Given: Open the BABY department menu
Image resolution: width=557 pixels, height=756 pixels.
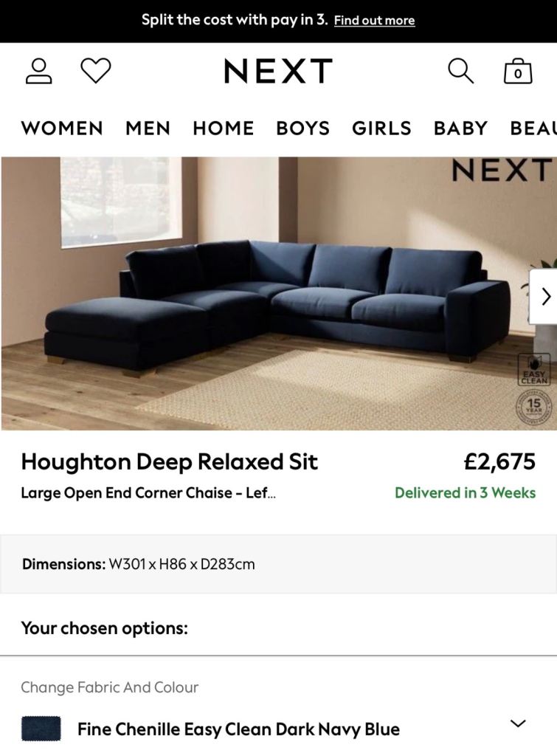Looking at the screenshot, I should click(x=460, y=128).
